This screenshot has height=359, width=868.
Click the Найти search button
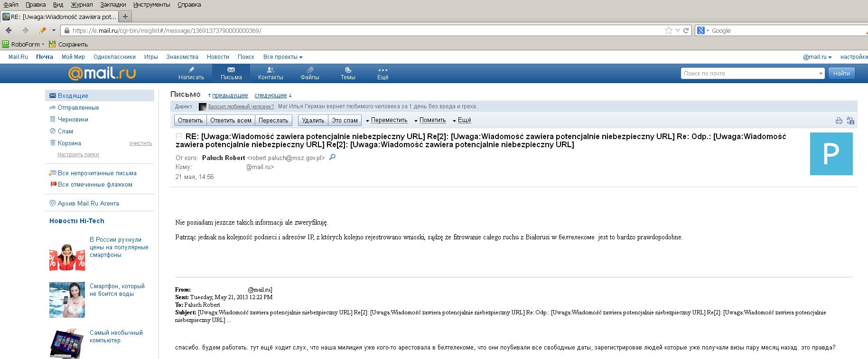[841, 73]
